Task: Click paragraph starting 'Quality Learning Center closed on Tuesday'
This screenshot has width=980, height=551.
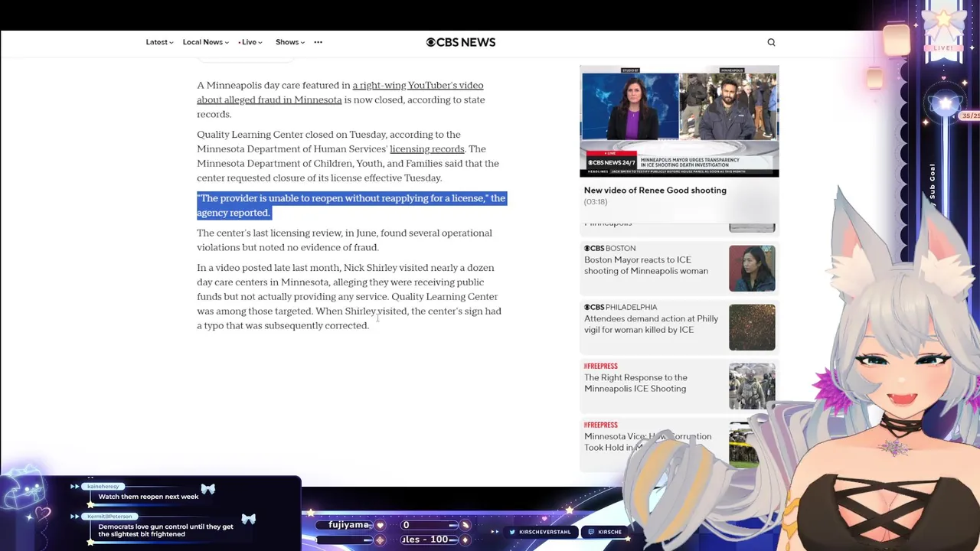Action: [x=348, y=156]
